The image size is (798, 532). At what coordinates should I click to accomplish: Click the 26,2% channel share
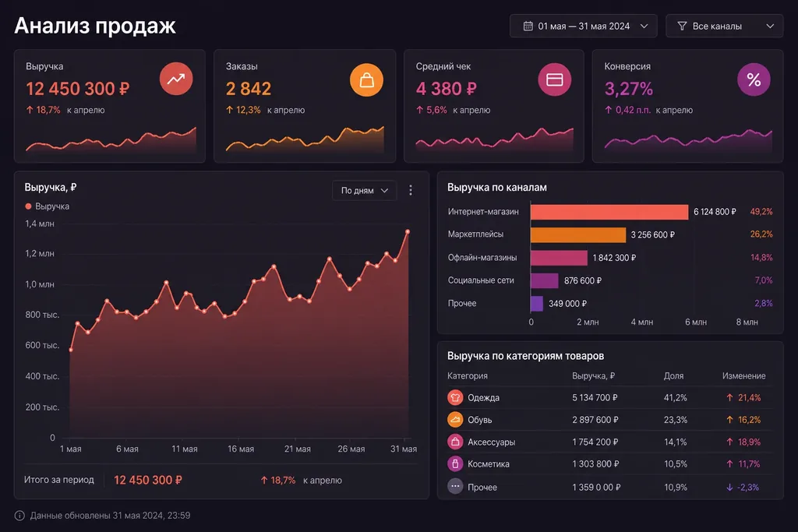click(x=761, y=234)
